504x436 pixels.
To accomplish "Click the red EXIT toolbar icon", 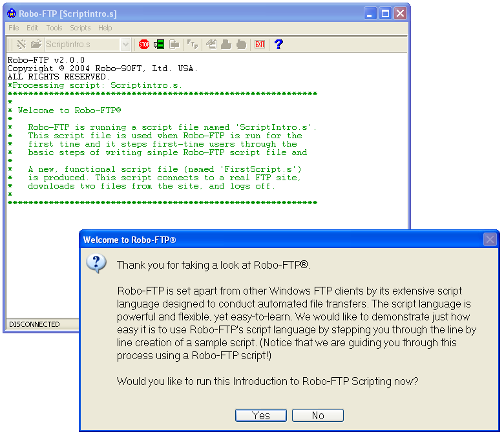I will (260, 45).
